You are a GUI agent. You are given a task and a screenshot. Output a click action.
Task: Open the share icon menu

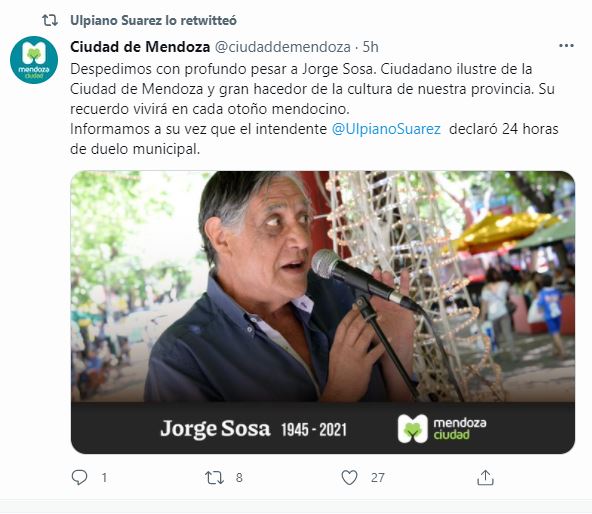pyautogui.click(x=485, y=478)
